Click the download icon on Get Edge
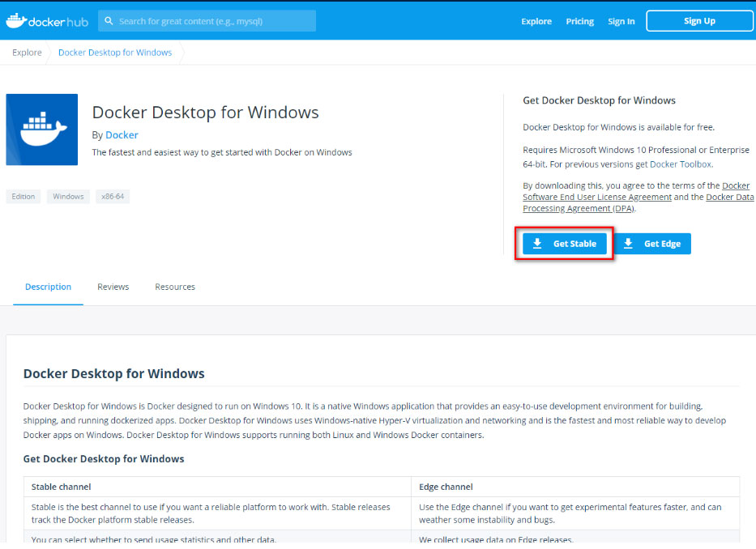This screenshot has height=549, width=756. tap(628, 244)
